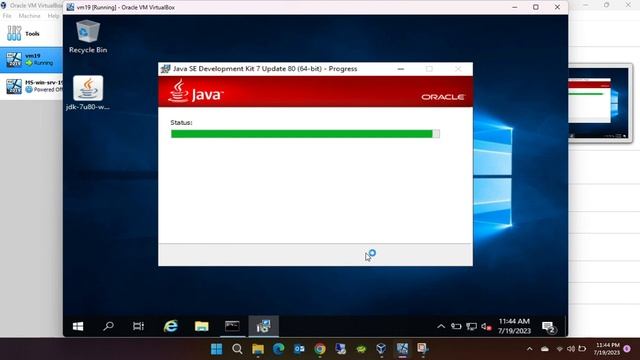Select Tools in VirtualBox Manager sidebar
Screen dimensions: 640x360
click(x=31, y=33)
